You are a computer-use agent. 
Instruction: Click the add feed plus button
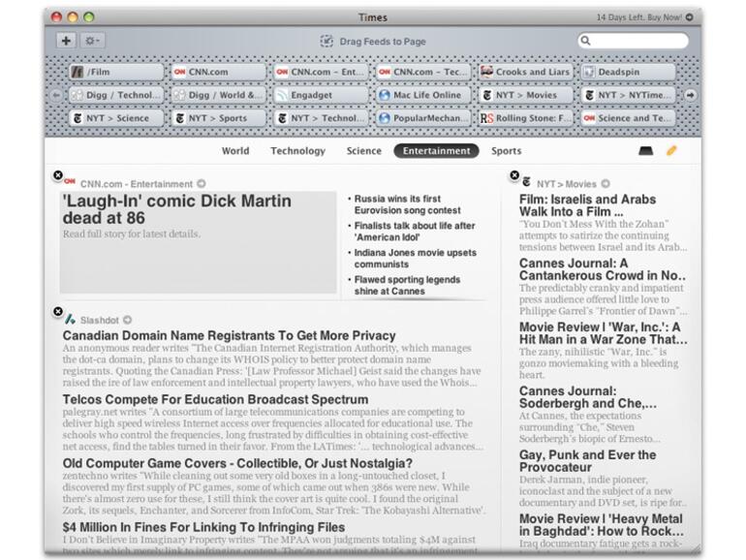tap(66, 41)
